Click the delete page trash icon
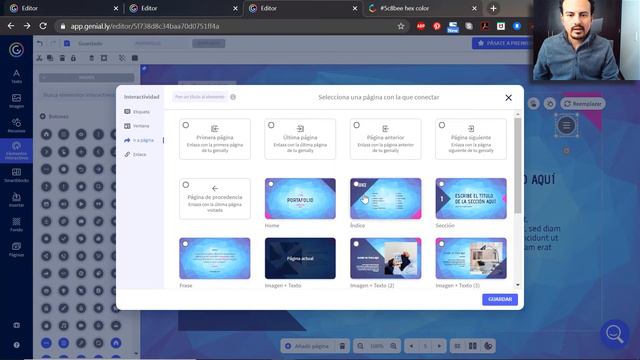Viewport: 640px width, 360px height. [342, 346]
